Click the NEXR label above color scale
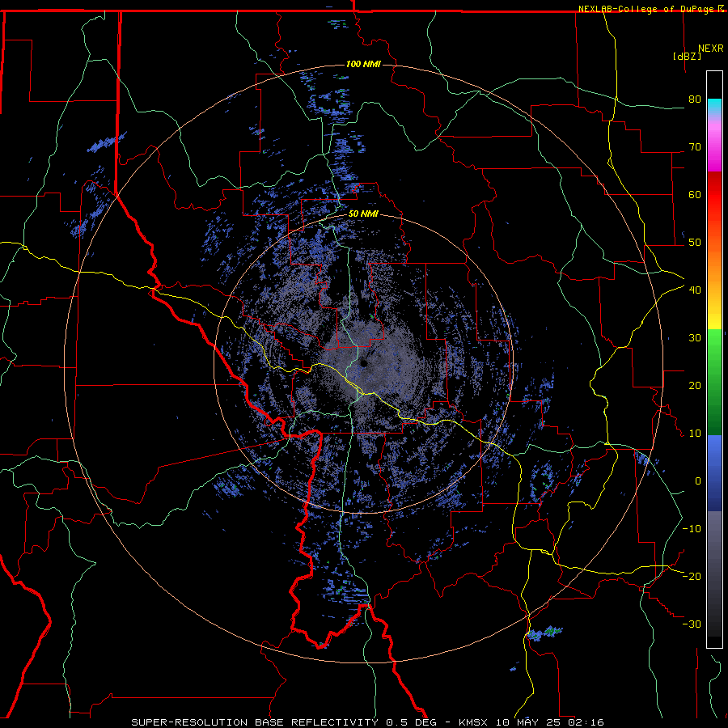This screenshot has width=728, height=728. coord(711,49)
